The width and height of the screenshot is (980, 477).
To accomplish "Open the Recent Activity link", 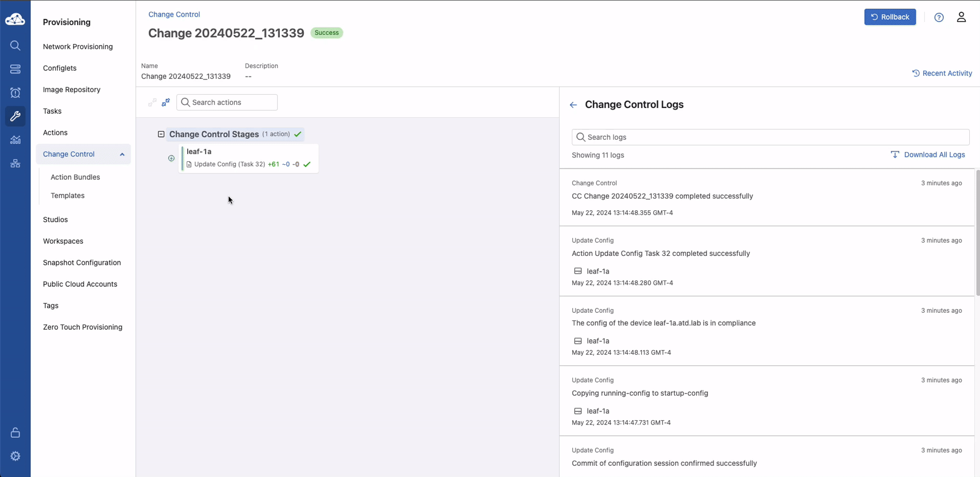I will pyautogui.click(x=942, y=73).
